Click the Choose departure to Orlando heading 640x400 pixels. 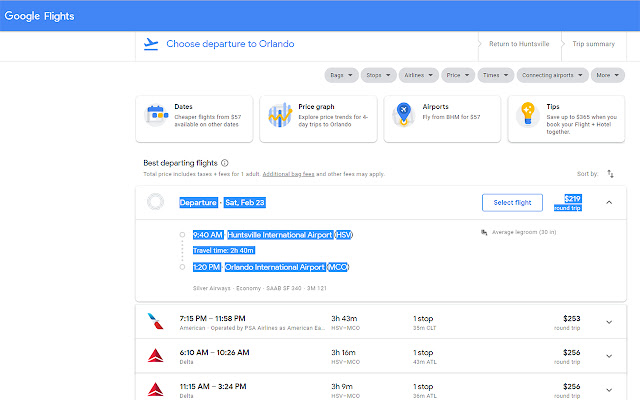[x=230, y=44]
